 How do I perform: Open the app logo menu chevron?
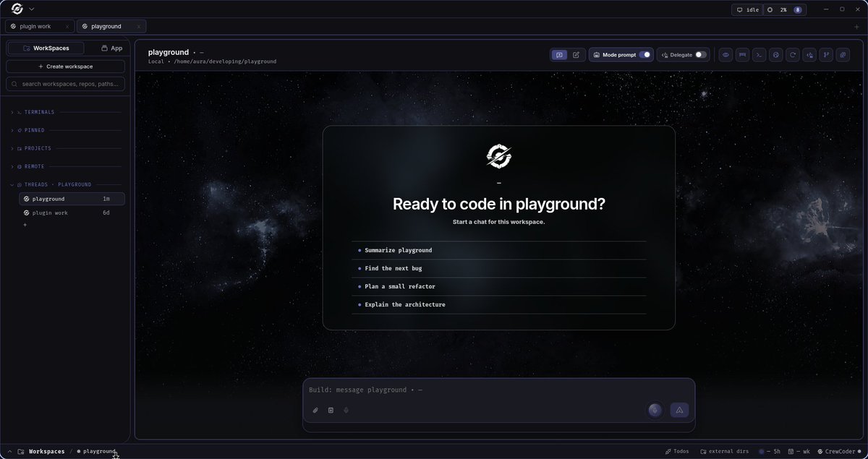pos(31,9)
